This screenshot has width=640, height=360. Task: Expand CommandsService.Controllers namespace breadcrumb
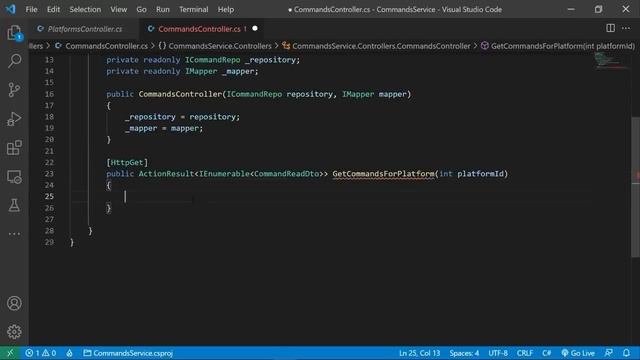[x=215, y=46]
